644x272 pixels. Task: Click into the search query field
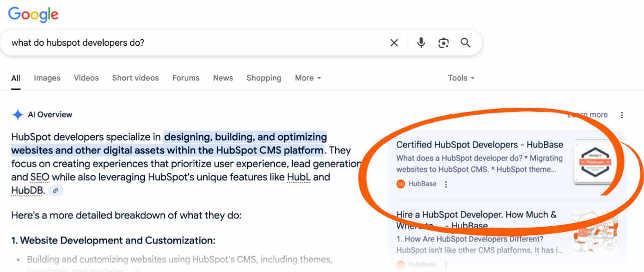[194, 43]
